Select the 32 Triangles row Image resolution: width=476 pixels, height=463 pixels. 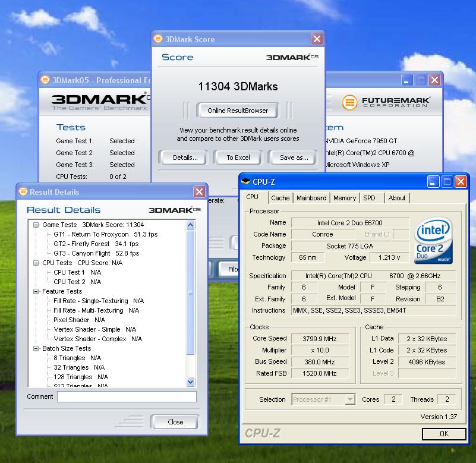point(79,367)
